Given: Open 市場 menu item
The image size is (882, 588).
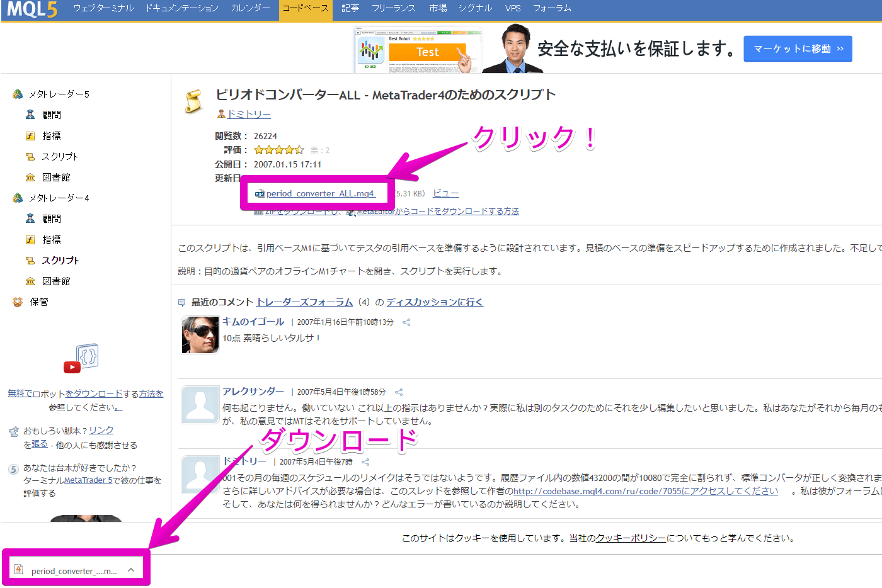Looking at the screenshot, I should pyautogui.click(x=438, y=8).
